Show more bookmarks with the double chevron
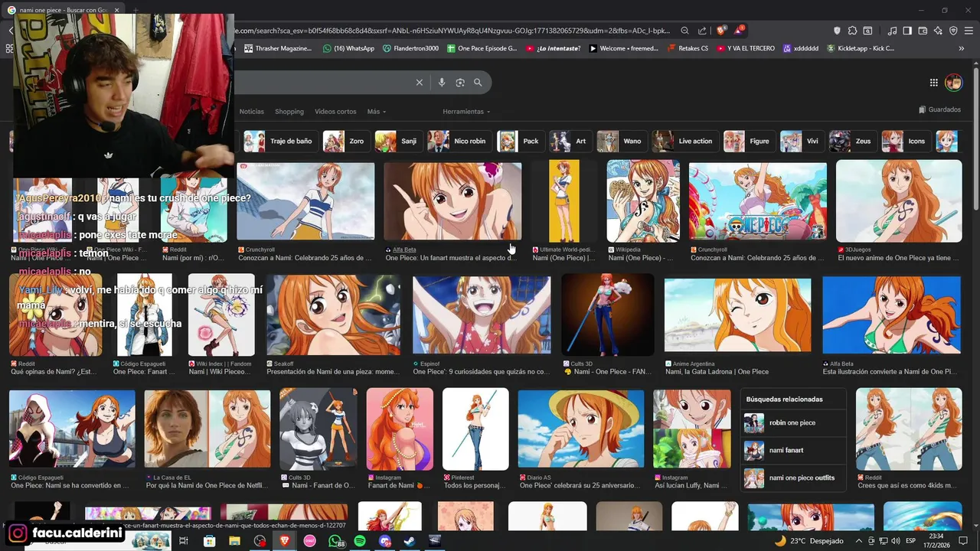 (x=962, y=48)
